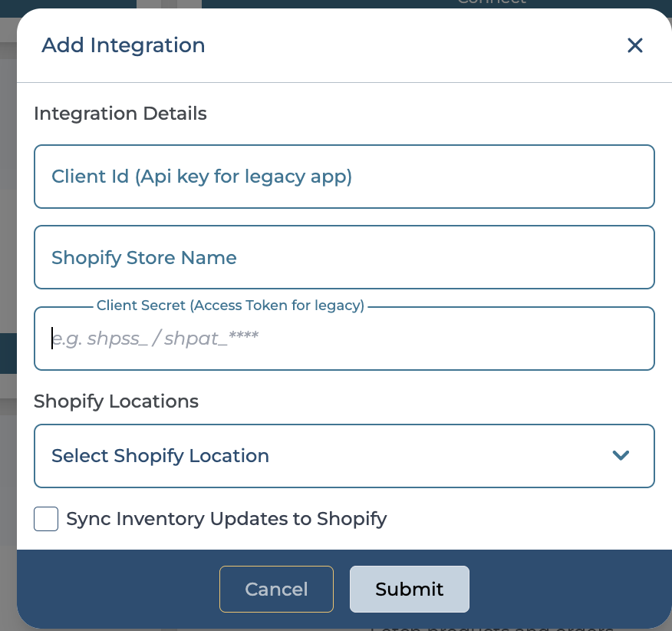Click the dark blue dialog footer bar
672x631 pixels.
[x=115, y=589]
